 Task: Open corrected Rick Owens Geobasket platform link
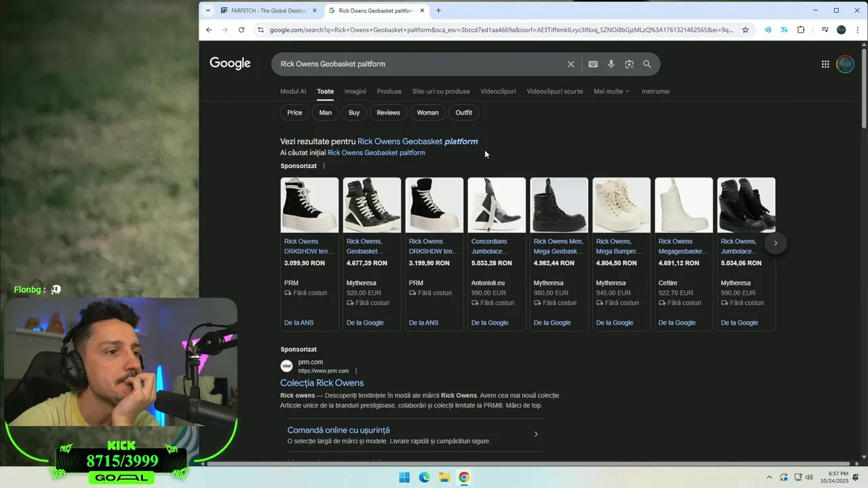pyautogui.click(x=418, y=142)
